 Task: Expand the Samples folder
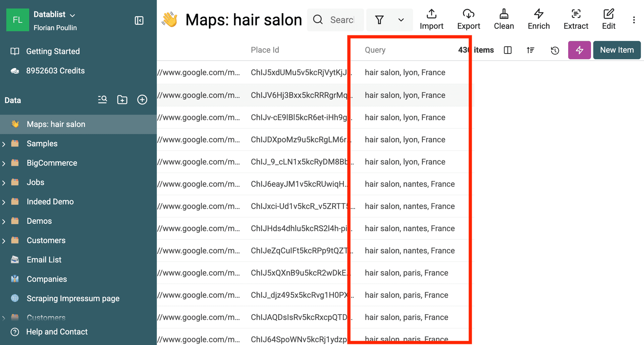(4, 143)
